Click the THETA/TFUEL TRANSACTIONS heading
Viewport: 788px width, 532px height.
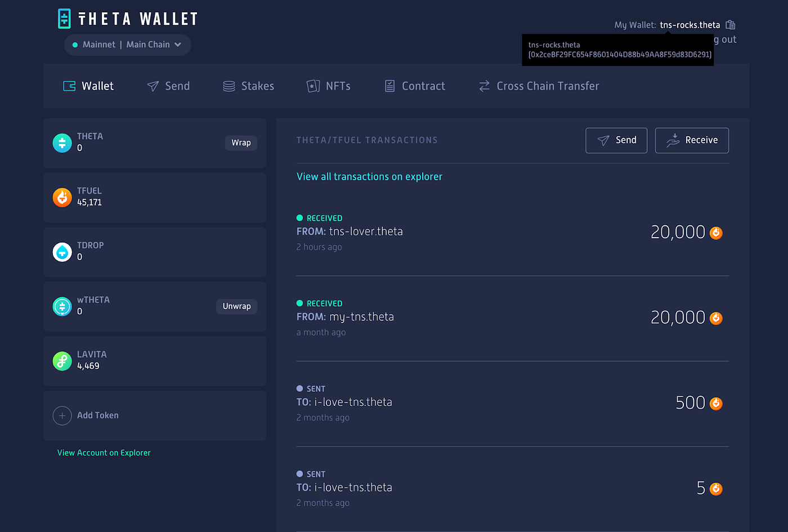(367, 140)
